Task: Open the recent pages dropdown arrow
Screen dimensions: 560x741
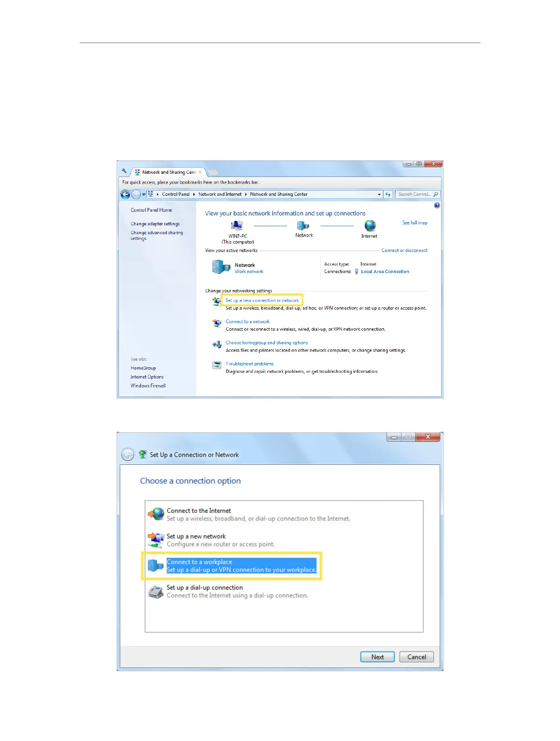Action: click(144, 194)
